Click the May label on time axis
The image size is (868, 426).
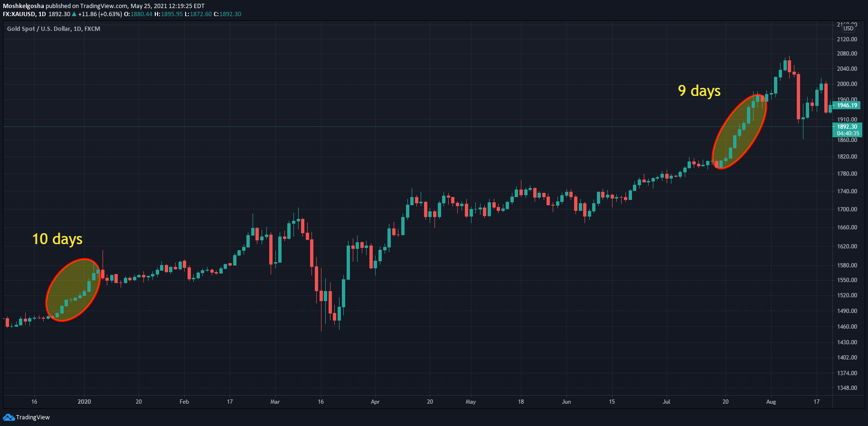[x=471, y=402]
